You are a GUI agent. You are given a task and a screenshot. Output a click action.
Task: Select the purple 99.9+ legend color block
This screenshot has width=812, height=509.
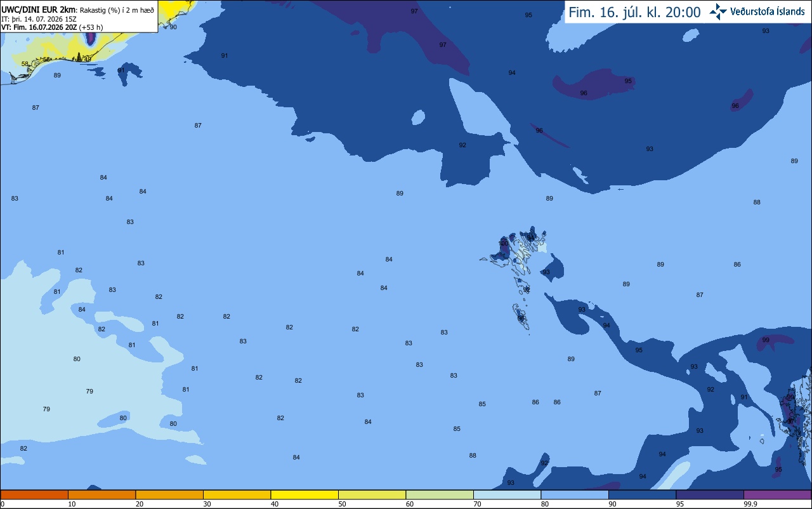click(x=777, y=494)
